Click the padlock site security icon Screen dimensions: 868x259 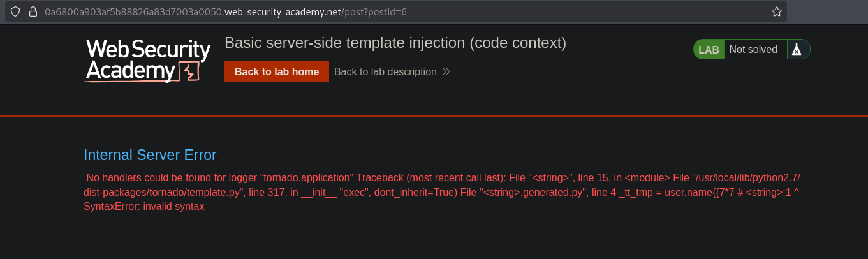pos(33,11)
